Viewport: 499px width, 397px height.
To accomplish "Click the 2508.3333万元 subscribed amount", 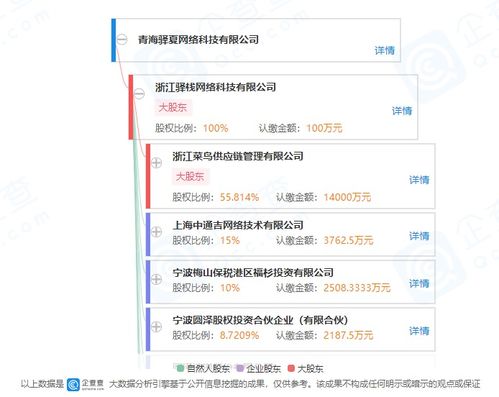I will [357, 288].
